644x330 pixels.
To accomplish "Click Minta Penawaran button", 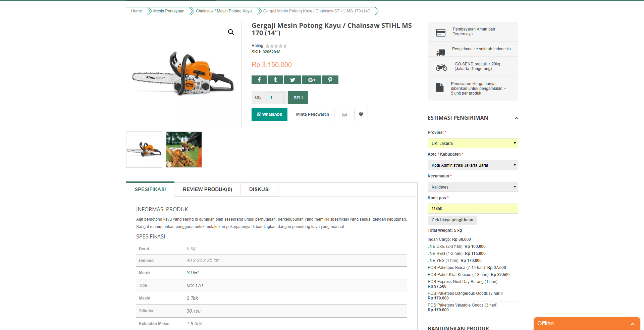I will click(x=312, y=114).
